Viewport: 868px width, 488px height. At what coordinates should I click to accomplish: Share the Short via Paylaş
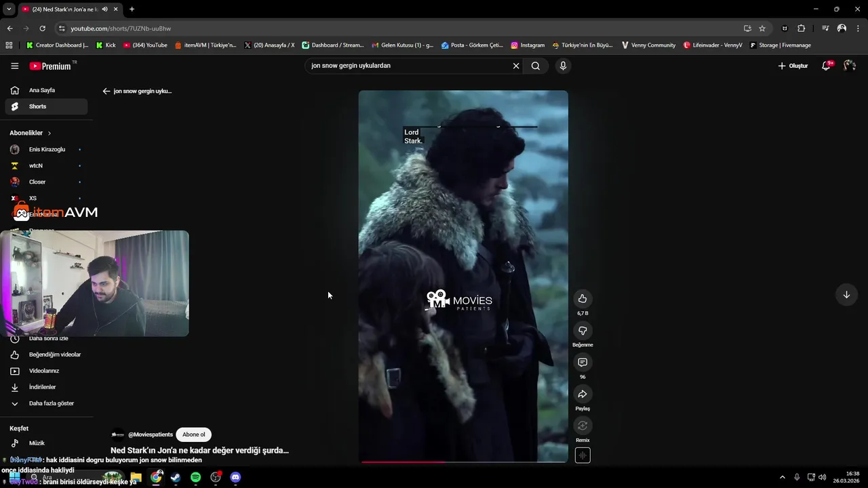(583, 394)
